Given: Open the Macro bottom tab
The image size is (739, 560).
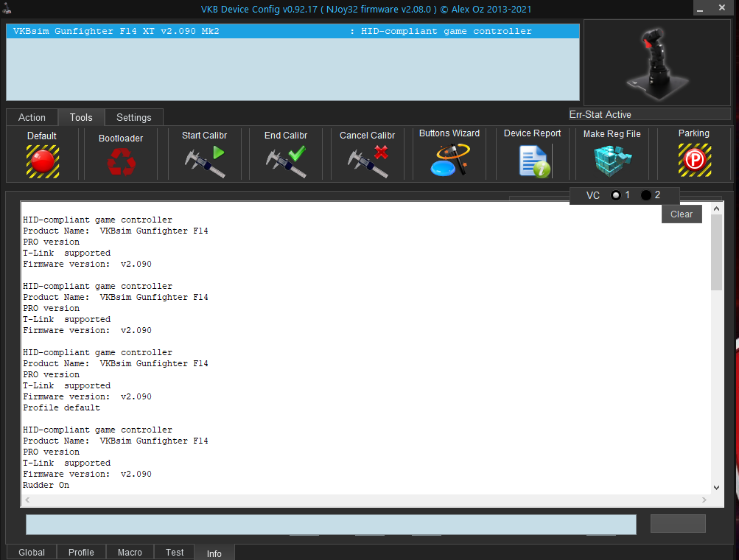Looking at the screenshot, I should tap(130, 552).
